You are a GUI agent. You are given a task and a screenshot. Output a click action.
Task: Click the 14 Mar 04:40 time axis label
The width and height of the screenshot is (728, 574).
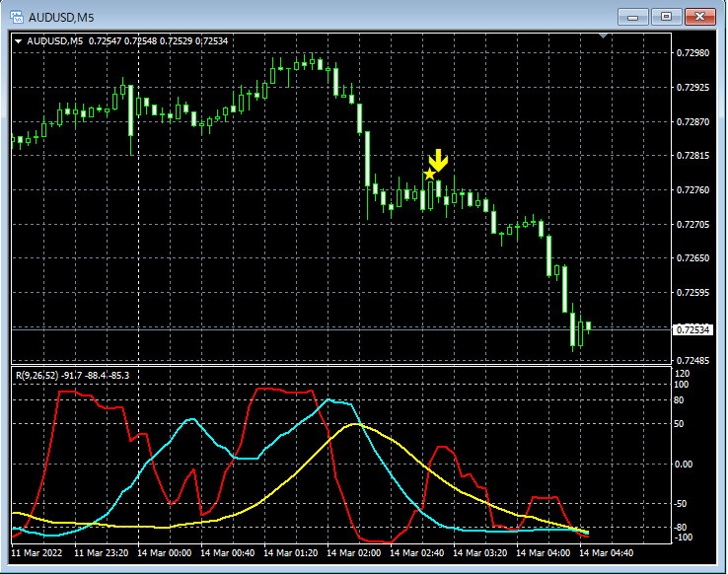tap(607, 553)
